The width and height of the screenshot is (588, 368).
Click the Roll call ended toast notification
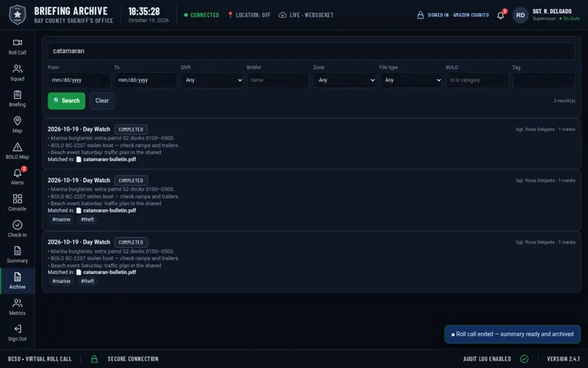click(512, 334)
